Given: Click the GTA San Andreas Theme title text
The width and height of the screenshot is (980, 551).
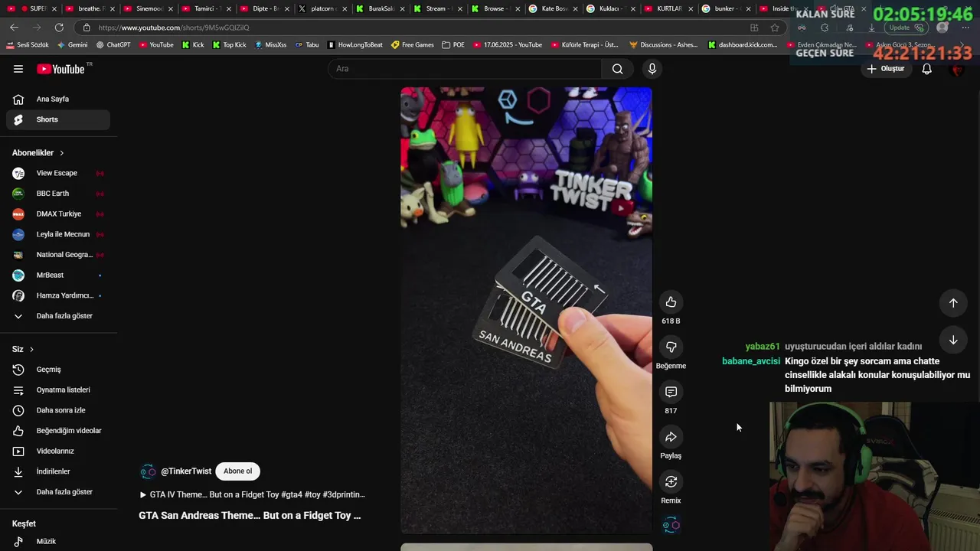Looking at the screenshot, I should 250,516.
